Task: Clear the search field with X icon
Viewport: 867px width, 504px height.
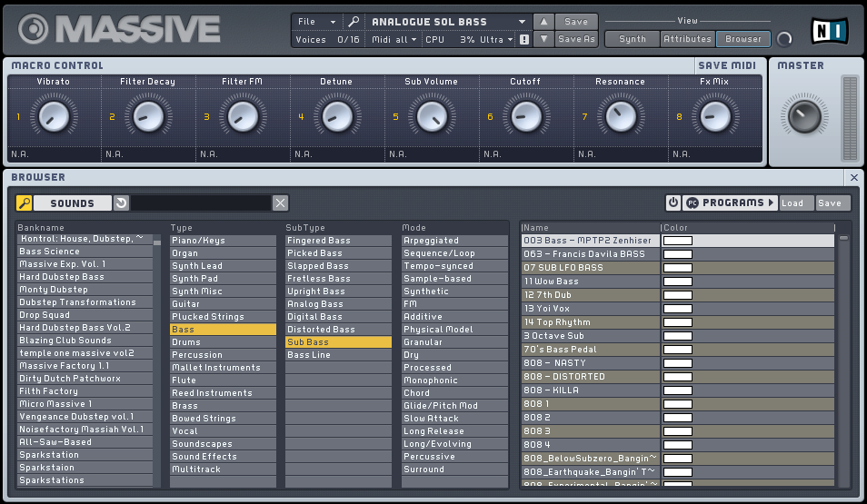Action: point(280,203)
